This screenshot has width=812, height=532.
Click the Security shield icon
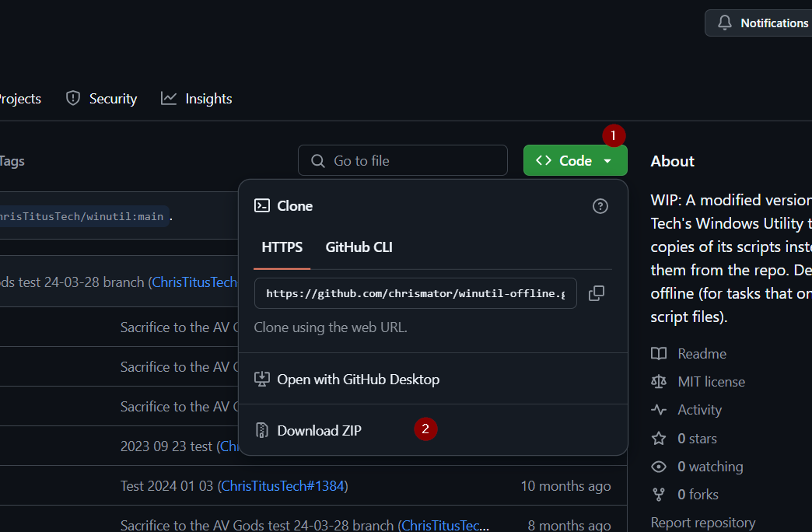pos(73,98)
